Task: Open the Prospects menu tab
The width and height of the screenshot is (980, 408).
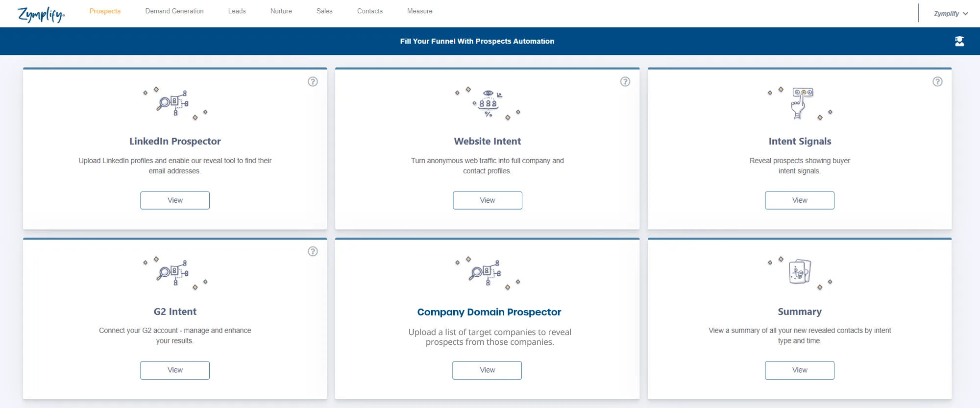Action: (105, 11)
